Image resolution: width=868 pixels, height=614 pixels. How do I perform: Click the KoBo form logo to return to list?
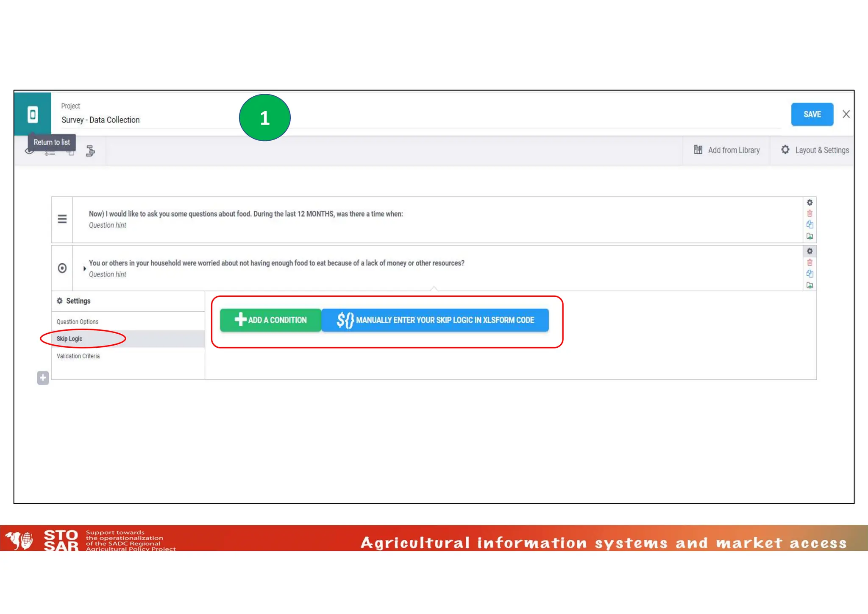tap(33, 114)
